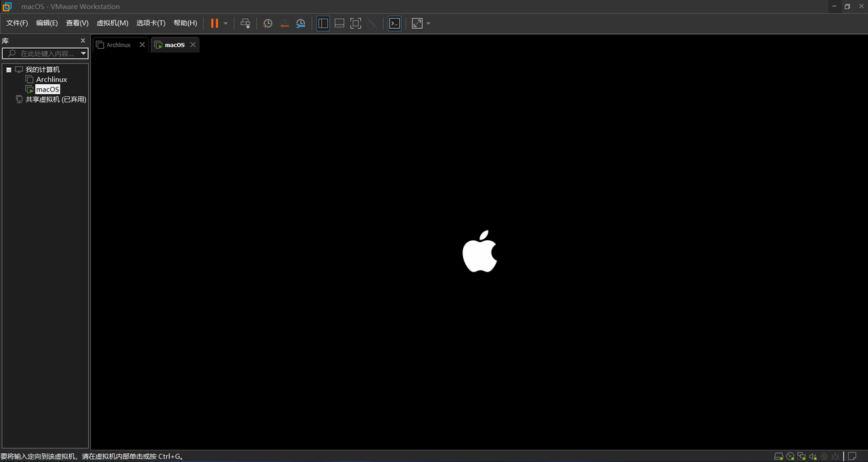
Task: Click the 库 panel title text
Action: point(5,41)
